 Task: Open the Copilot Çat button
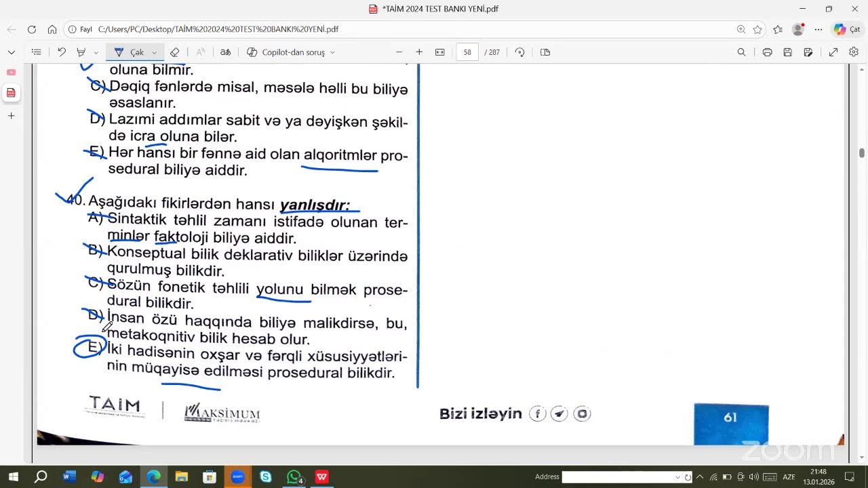(847, 29)
